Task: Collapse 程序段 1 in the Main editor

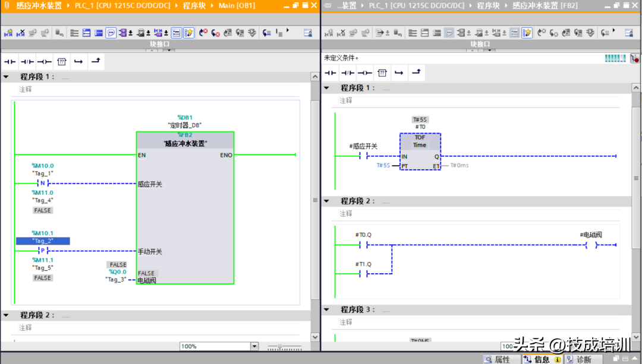Action: coord(6,77)
